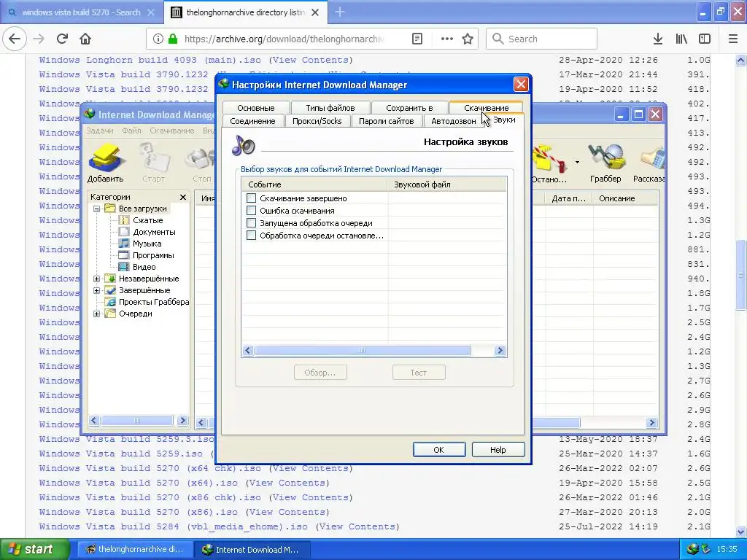Click Windows start button

(x=35, y=549)
